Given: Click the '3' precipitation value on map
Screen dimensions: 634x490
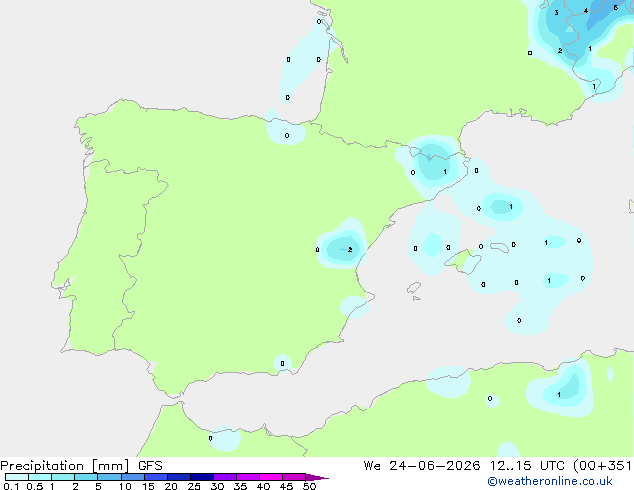Looking at the screenshot, I should point(556,13).
